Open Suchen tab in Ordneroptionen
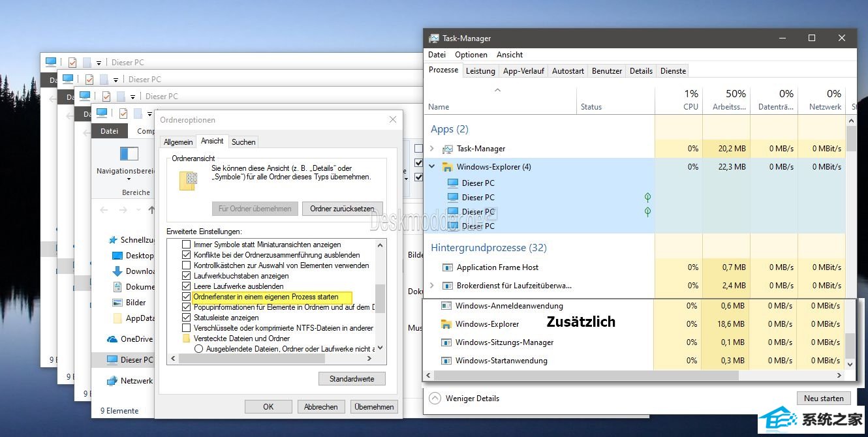 click(243, 142)
